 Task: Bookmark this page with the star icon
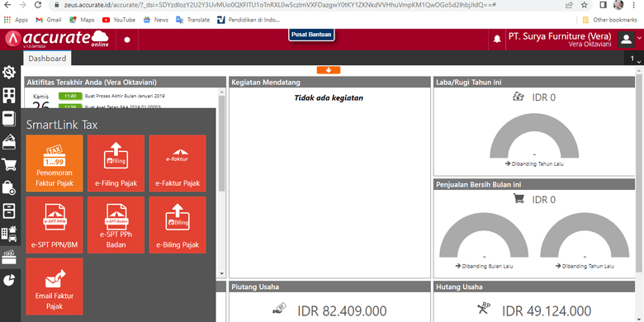[x=584, y=5]
